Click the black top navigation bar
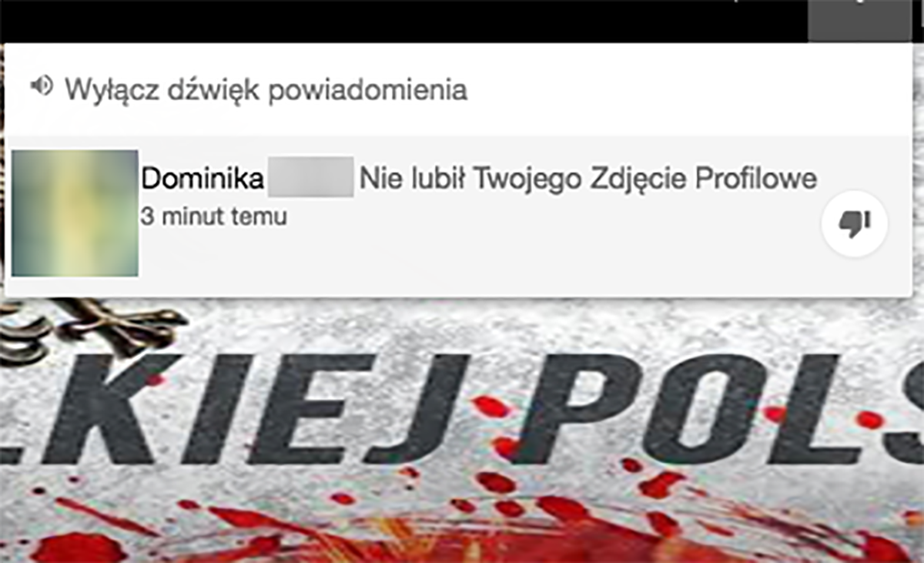 click(x=400, y=21)
